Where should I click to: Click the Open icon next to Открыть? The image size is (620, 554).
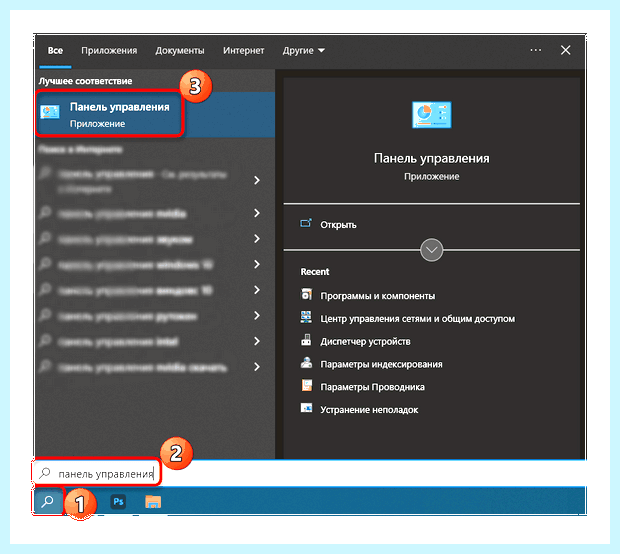(x=306, y=223)
